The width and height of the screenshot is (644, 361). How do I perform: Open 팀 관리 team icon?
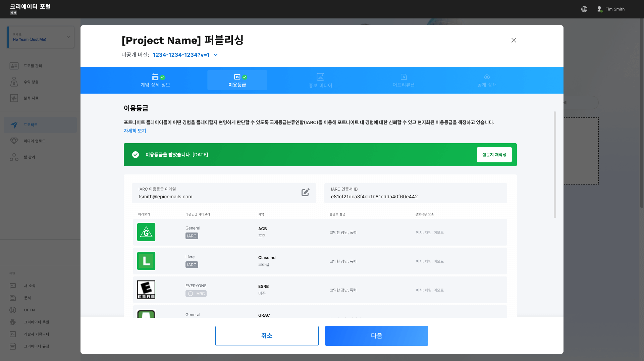coord(14,157)
